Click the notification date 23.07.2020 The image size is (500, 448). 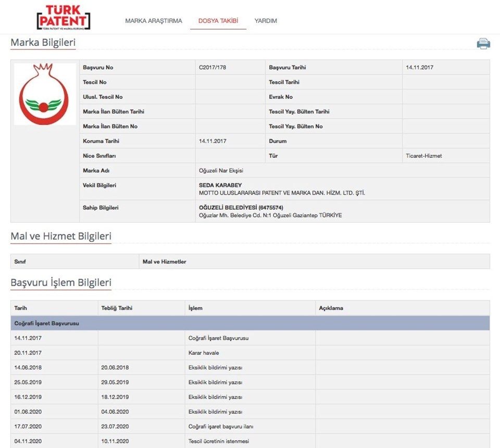click(x=115, y=426)
